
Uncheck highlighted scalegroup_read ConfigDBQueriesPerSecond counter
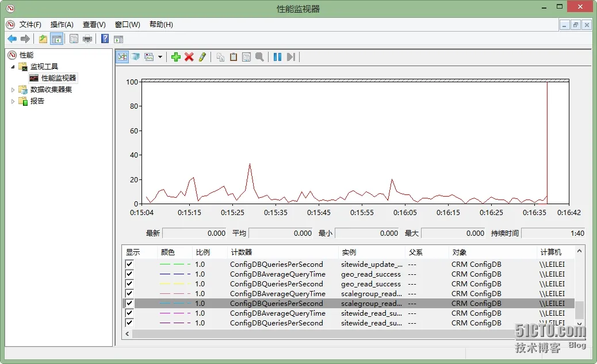(x=129, y=303)
